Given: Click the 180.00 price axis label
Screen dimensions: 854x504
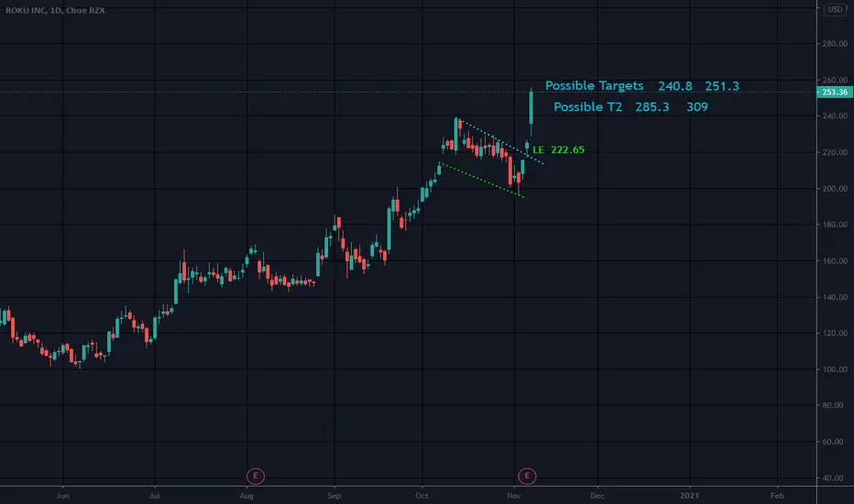Looking at the screenshot, I should coord(835,225).
